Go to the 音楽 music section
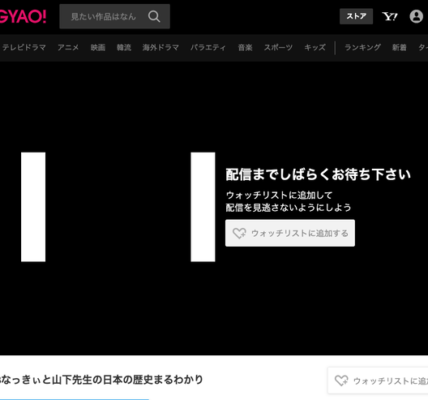Viewport: 428px width, 400px height. (x=245, y=48)
